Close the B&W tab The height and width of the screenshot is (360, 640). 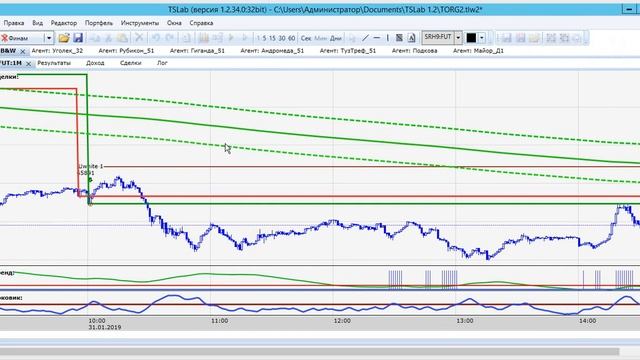pyautogui.click(x=23, y=51)
